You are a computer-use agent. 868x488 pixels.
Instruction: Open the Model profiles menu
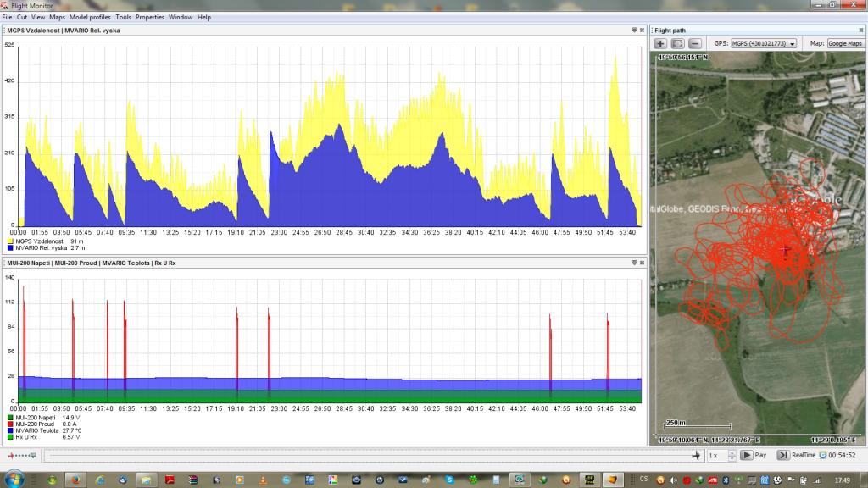[x=90, y=17]
